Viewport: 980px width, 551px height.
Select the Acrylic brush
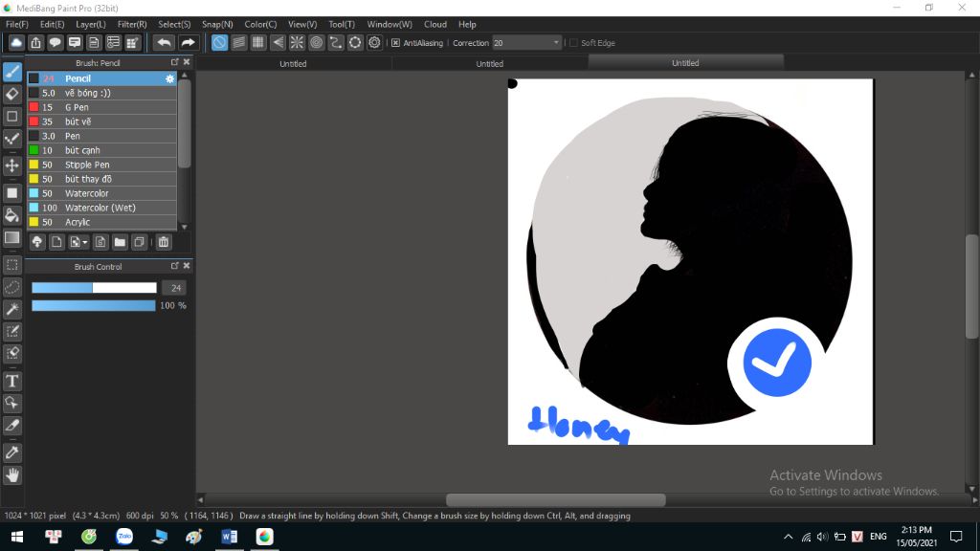(x=101, y=222)
